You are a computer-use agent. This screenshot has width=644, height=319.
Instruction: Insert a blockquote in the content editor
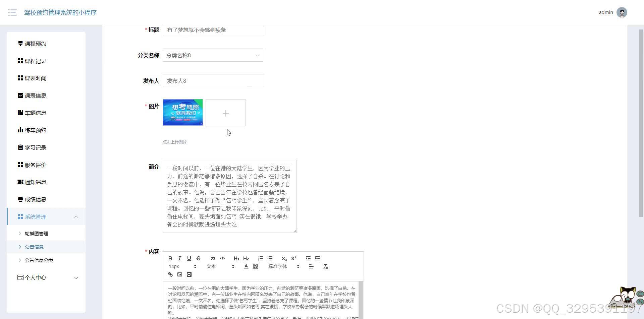pyautogui.click(x=213, y=258)
